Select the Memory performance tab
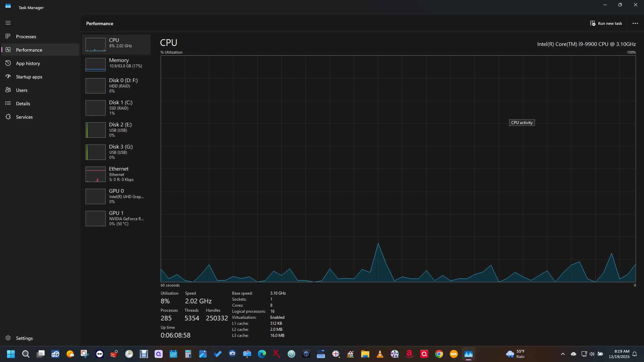 pyautogui.click(x=116, y=64)
